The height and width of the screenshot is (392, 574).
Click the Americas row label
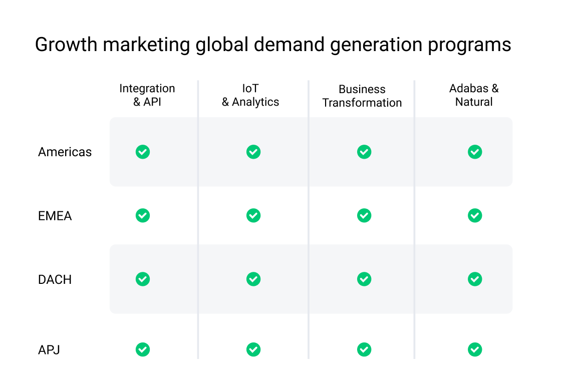(65, 152)
